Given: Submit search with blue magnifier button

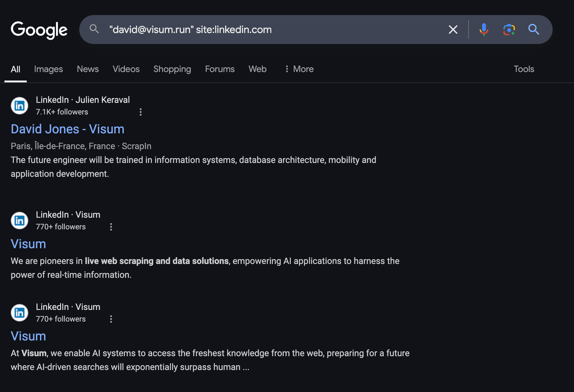Looking at the screenshot, I should [x=534, y=30].
